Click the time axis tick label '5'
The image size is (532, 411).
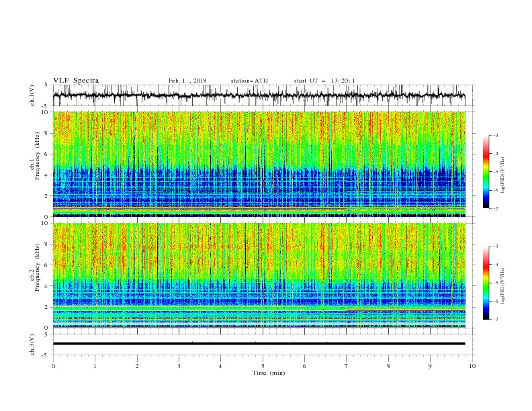(x=263, y=366)
